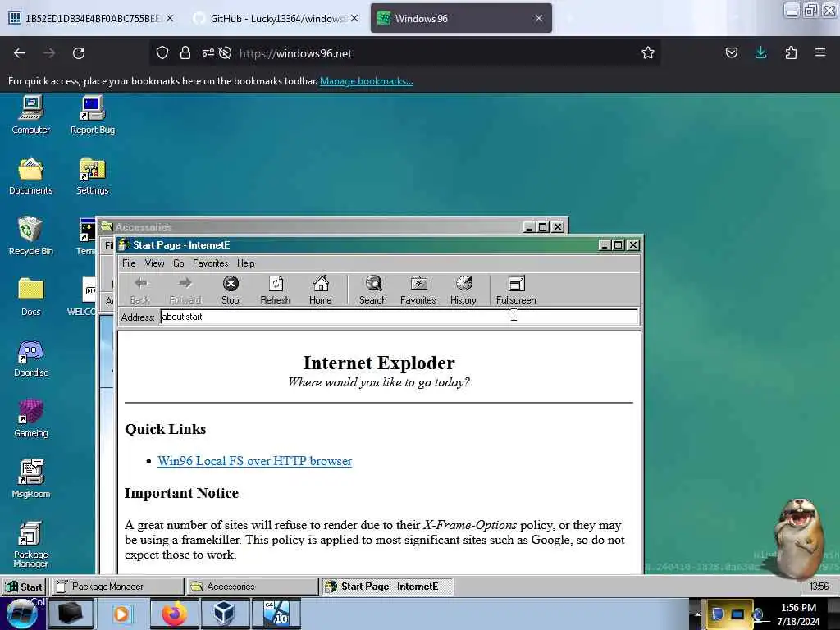This screenshot has height=630, width=840.
Task: Open Win96 Local FS over HTTP browser link
Action: point(254,461)
